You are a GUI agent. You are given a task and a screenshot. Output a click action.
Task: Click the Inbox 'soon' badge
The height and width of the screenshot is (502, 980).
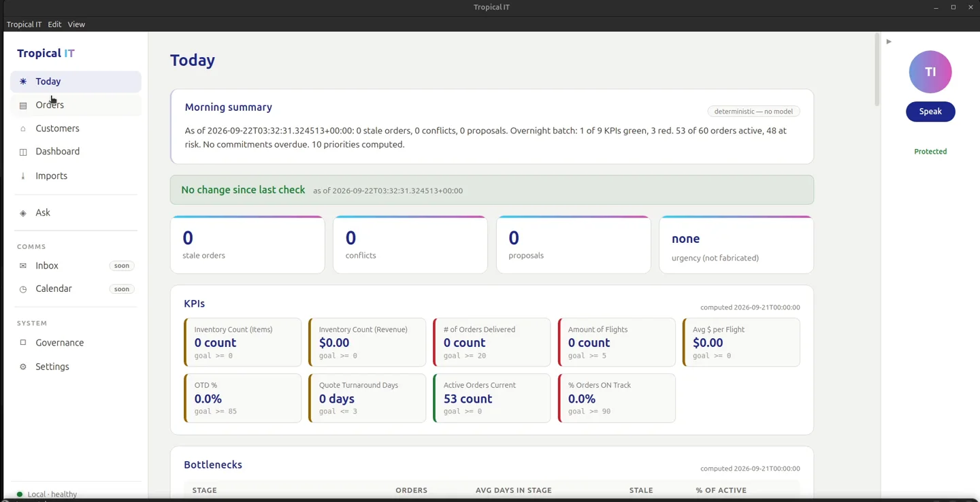pyautogui.click(x=122, y=266)
